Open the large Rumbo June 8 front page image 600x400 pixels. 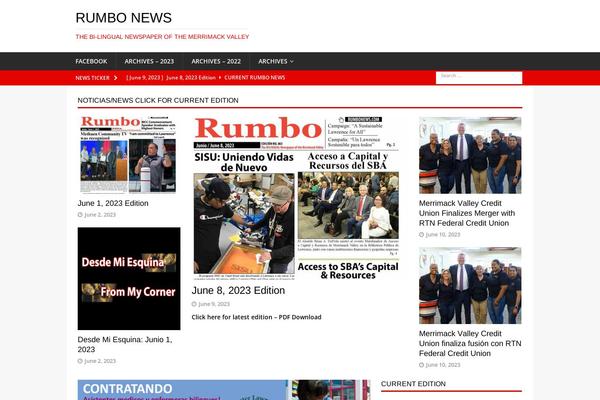click(x=297, y=198)
